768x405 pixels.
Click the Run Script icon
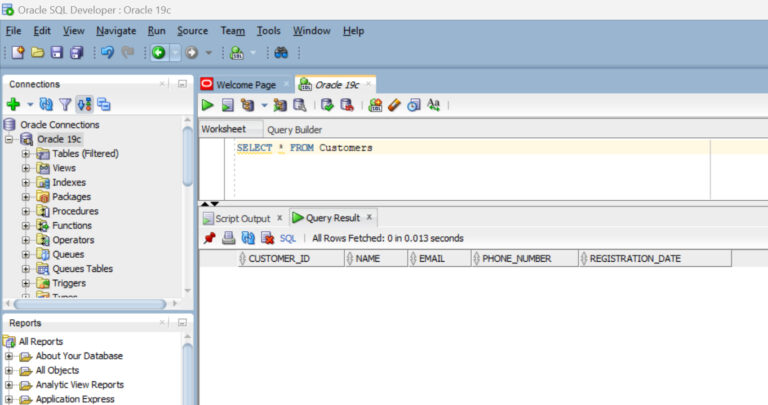coord(228,105)
